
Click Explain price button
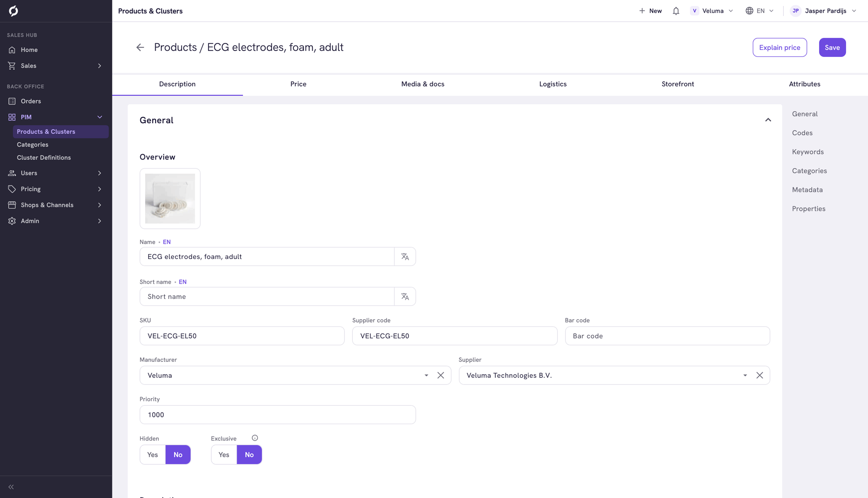pos(780,47)
